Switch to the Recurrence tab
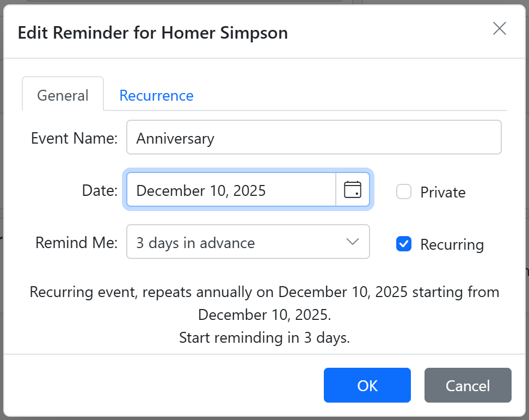529x420 pixels. (x=156, y=95)
